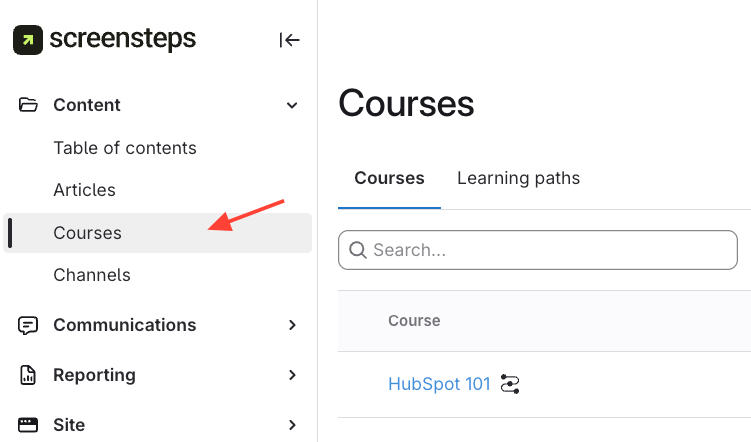Viewport: 751px width, 442px height.
Task: Collapse the Content section chevron
Action: pyautogui.click(x=292, y=105)
